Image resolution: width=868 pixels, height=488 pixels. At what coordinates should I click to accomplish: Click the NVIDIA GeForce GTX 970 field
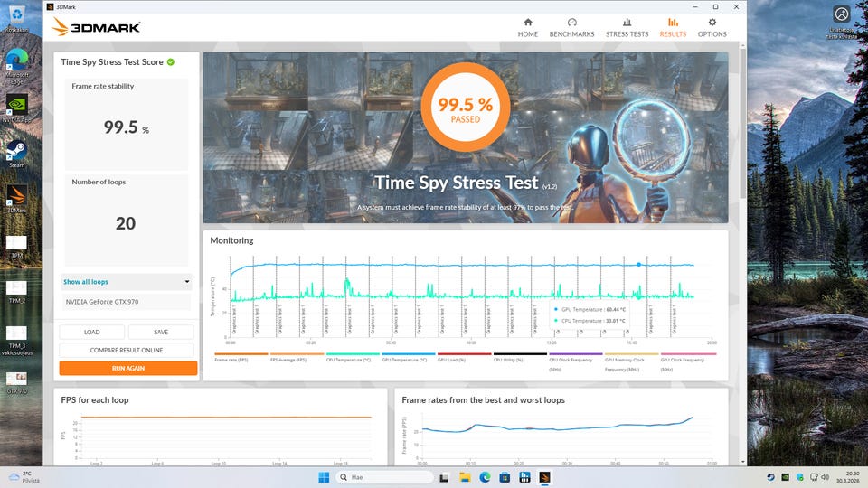click(x=127, y=302)
